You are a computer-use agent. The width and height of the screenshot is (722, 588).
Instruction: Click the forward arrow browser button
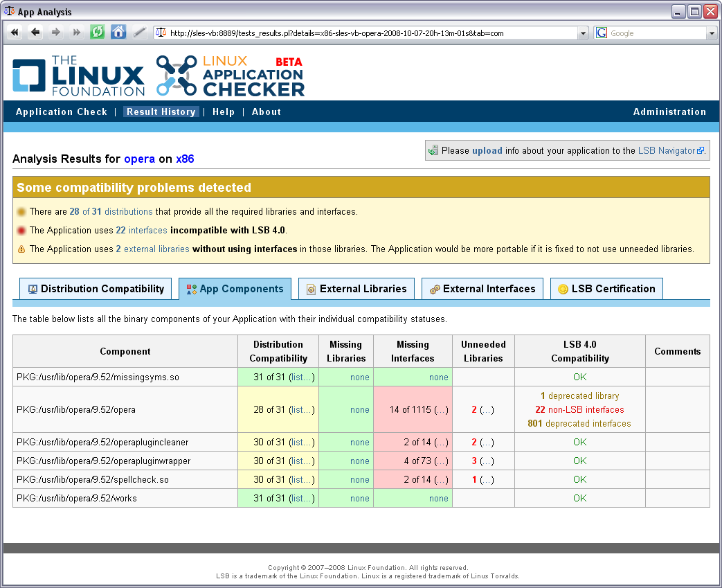tap(55, 33)
